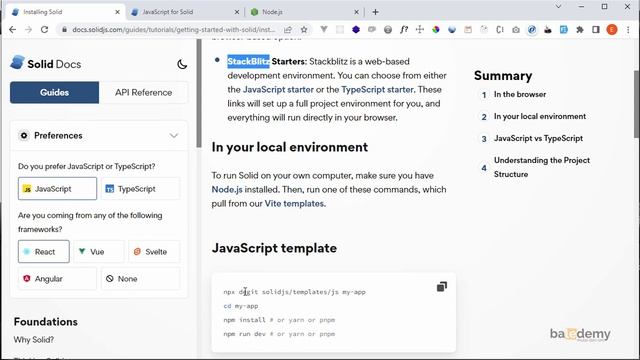Viewport: 640px width, 360px height.
Task: Click the 'cd my-app' code line
Action: [241, 306]
